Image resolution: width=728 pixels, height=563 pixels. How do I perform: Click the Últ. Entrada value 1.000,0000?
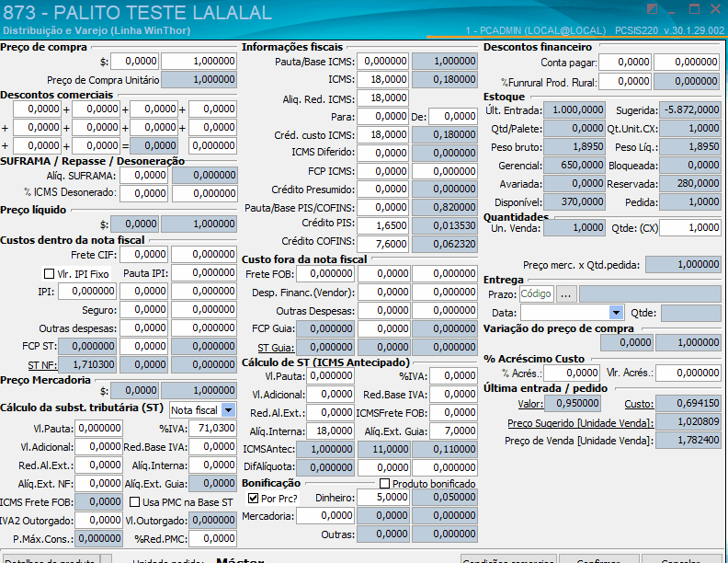(574, 110)
